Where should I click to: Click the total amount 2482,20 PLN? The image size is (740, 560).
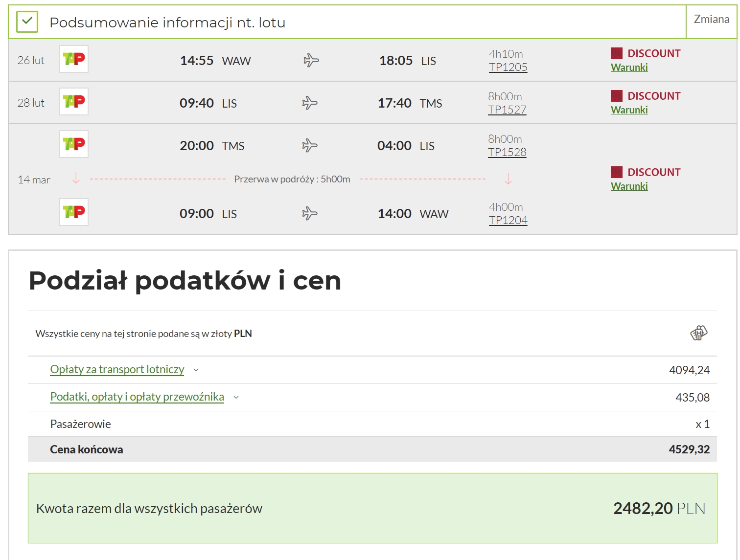coord(659,509)
